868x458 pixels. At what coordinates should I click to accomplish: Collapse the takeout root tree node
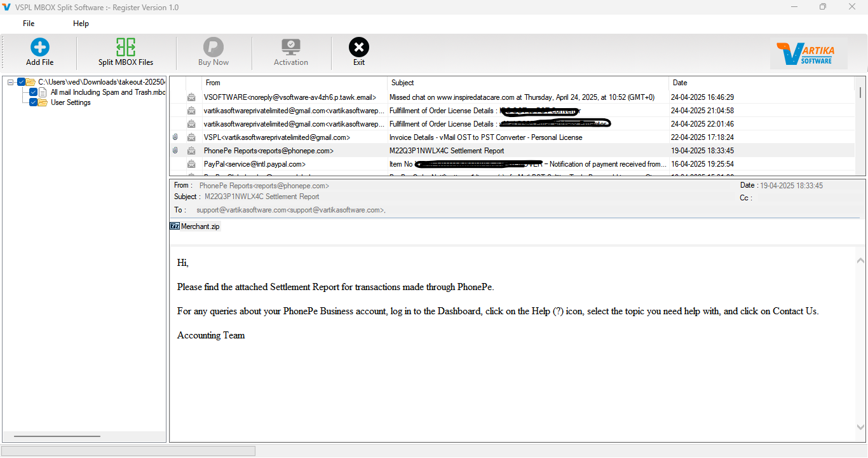11,82
